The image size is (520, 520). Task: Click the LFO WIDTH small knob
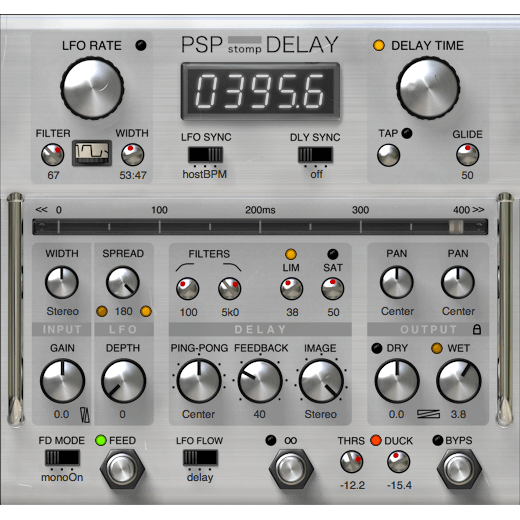[132, 155]
